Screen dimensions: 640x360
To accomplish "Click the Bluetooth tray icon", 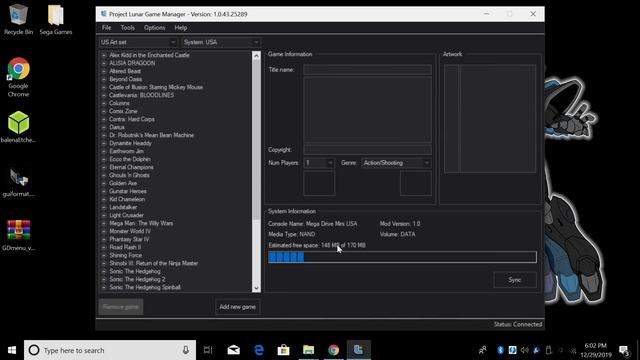I will pos(500,350).
